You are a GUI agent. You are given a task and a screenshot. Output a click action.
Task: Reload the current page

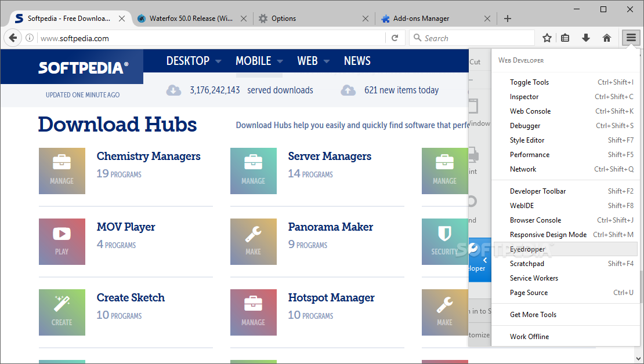(x=395, y=38)
